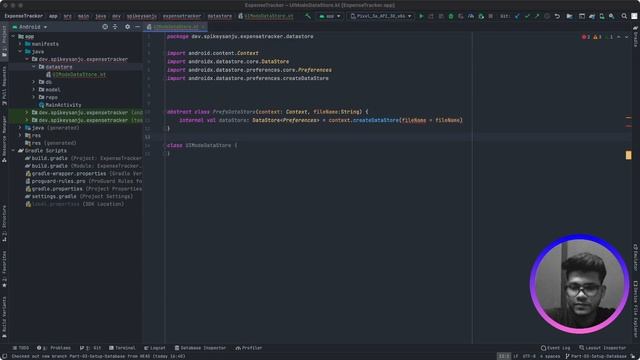Click the Stop red square icon

point(491,16)
